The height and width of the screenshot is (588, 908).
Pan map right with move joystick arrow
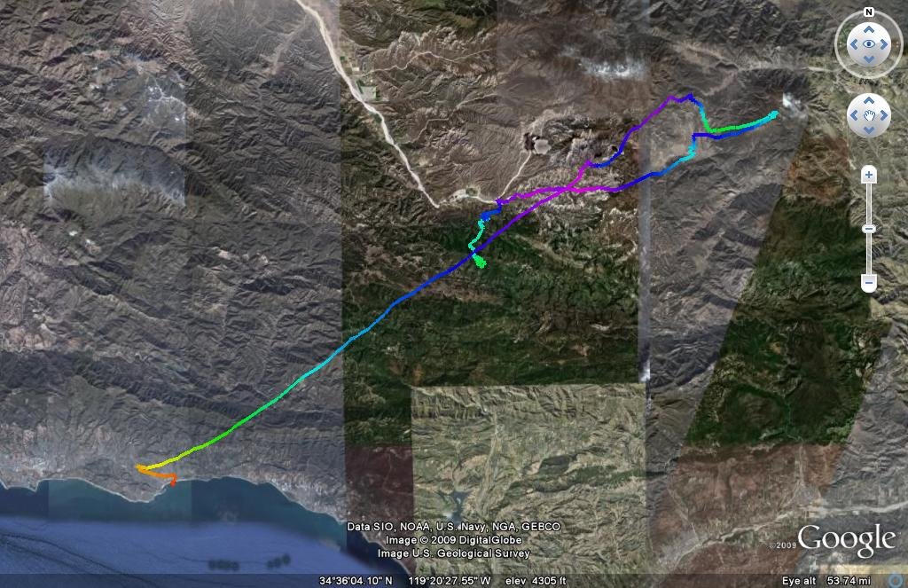(x=884, y=115)
